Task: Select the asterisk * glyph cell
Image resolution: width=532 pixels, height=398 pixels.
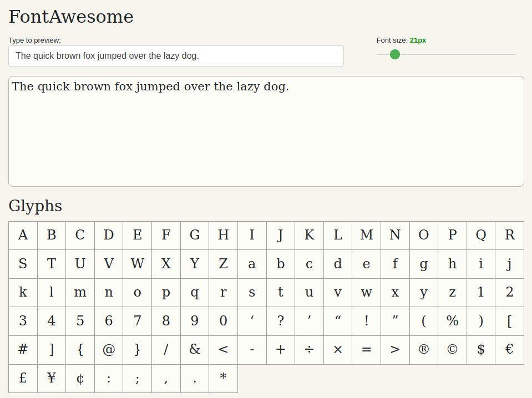Action: pos(223,379)
